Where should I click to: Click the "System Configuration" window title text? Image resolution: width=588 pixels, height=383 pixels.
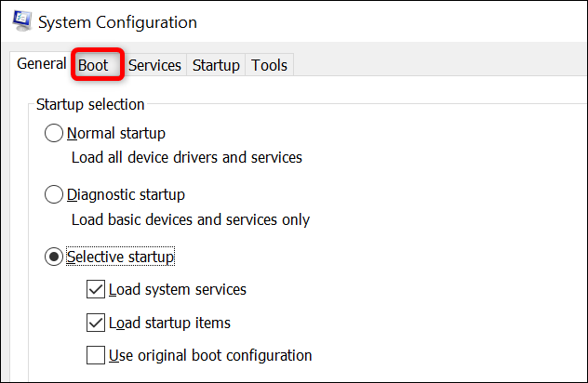pyautogui.click(x=118, y=22)
